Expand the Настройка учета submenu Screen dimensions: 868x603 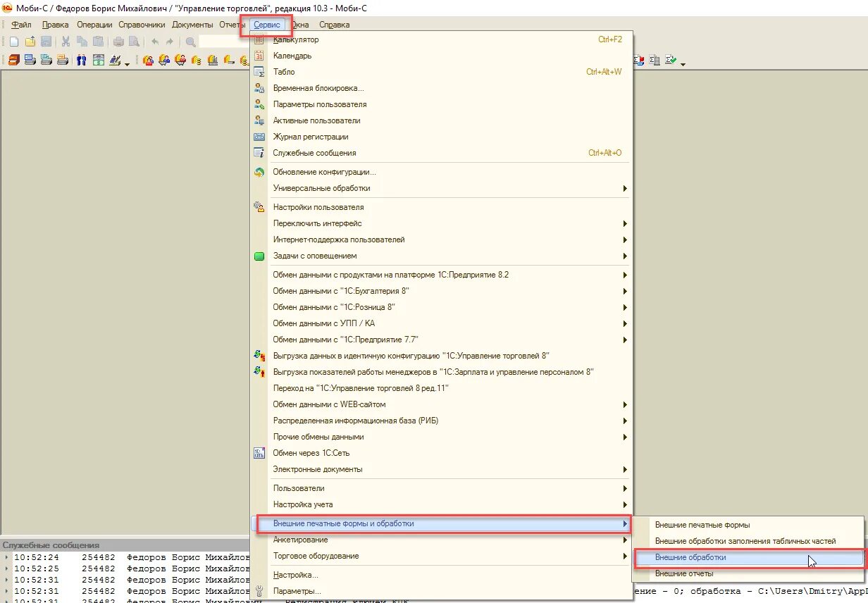pyautogui.click(x=442, y=504)
